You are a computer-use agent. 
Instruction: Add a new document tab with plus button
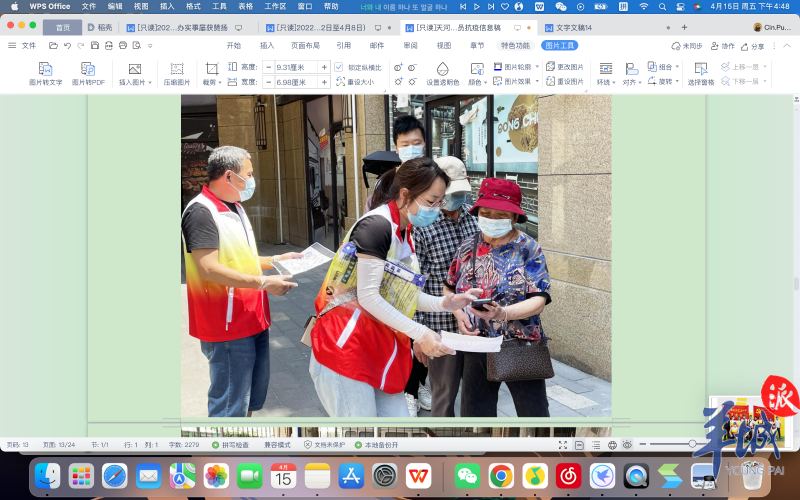coord(684,28)
